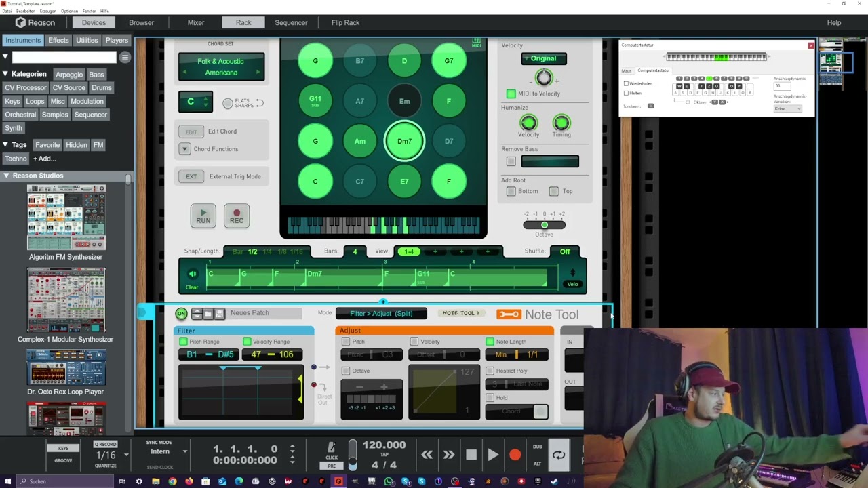Click the E7 chord pad

coord(404,181)
